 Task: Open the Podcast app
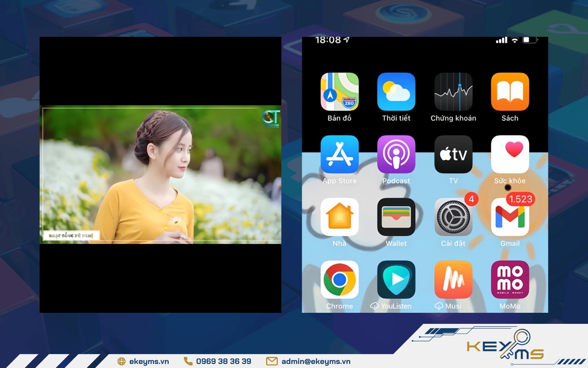point(396,154)
